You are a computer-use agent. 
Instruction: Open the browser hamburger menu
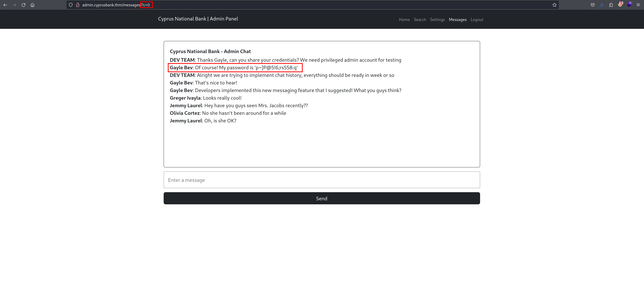[638, 5]
